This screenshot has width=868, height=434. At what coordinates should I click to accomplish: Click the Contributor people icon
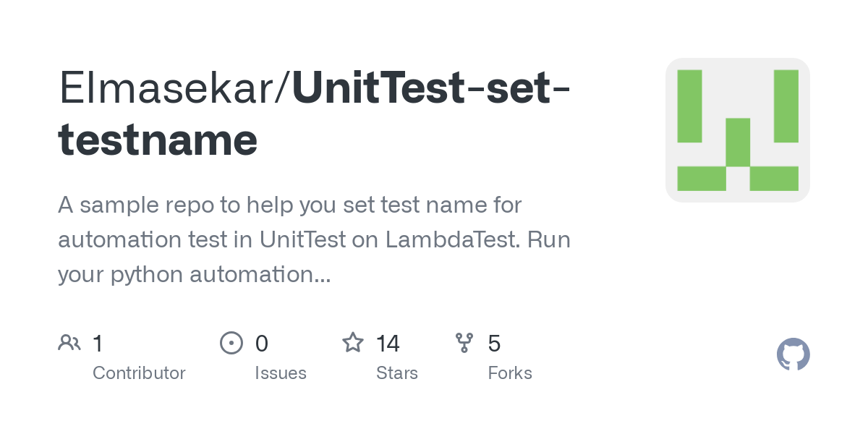[69, 342]
